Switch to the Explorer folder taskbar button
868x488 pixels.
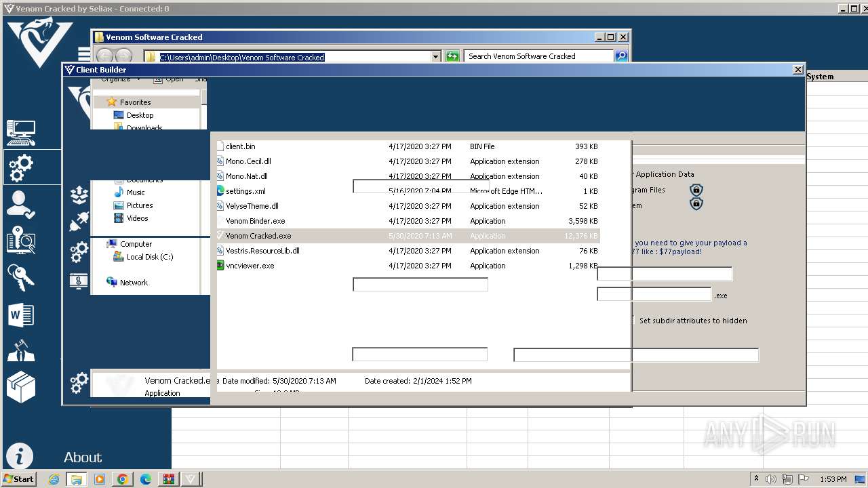77,479
